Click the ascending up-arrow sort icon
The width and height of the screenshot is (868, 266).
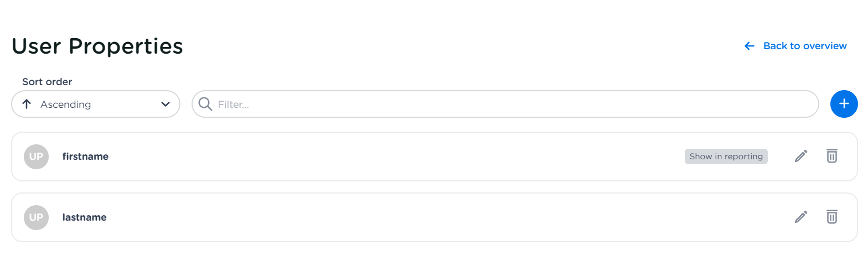pos(27,104)
